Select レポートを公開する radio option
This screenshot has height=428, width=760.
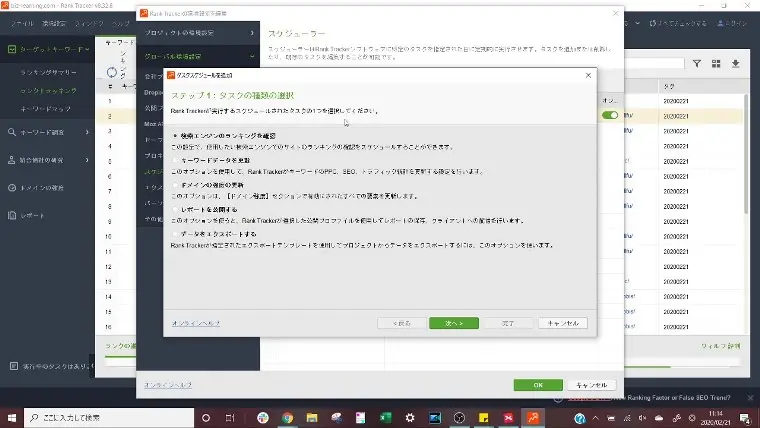point(176,209)
